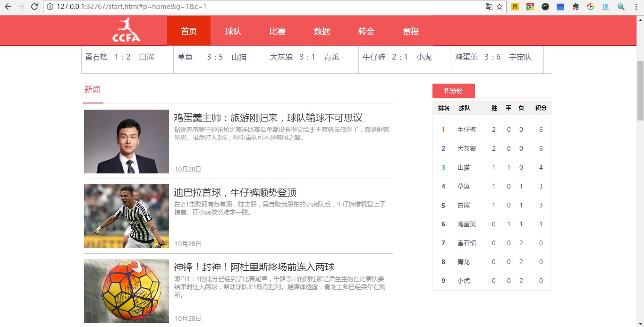Click team 草鱼 in standings
The image size is (644, 327).
point(464,186)
